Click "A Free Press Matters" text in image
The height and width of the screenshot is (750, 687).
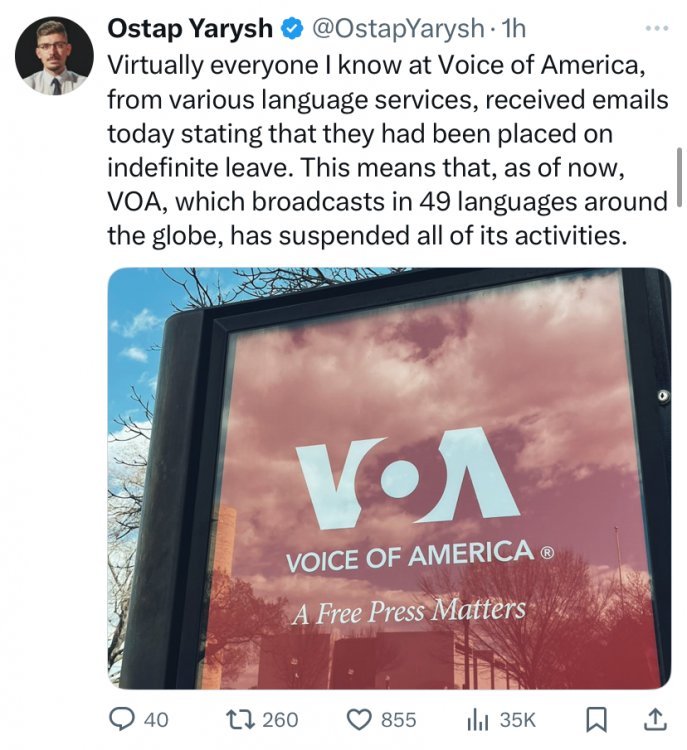coord(408,610)
